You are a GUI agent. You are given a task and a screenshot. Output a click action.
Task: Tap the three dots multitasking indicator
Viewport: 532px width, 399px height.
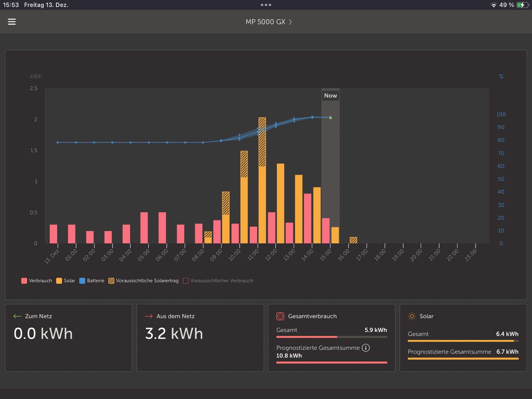tap(266, 5)
